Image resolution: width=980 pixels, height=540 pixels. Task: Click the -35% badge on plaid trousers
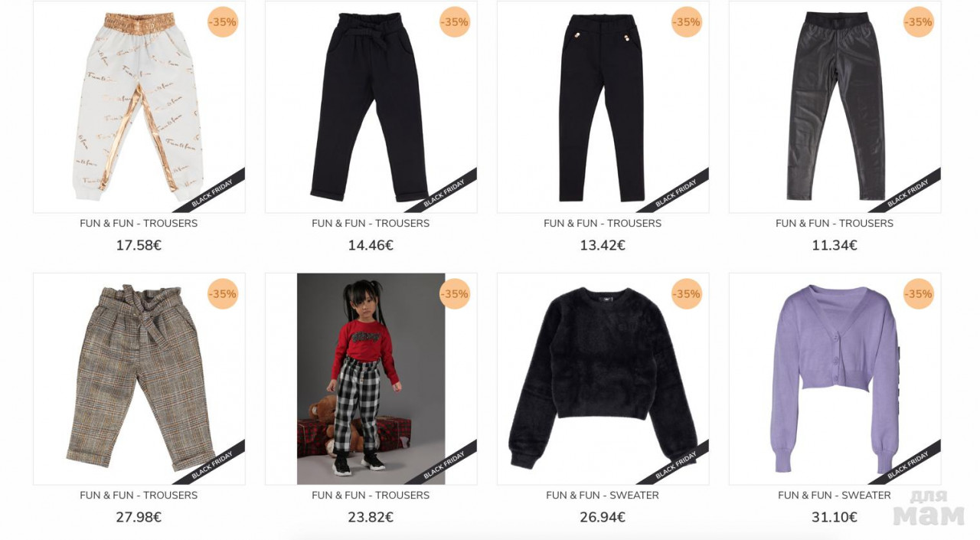pos(223,294)
